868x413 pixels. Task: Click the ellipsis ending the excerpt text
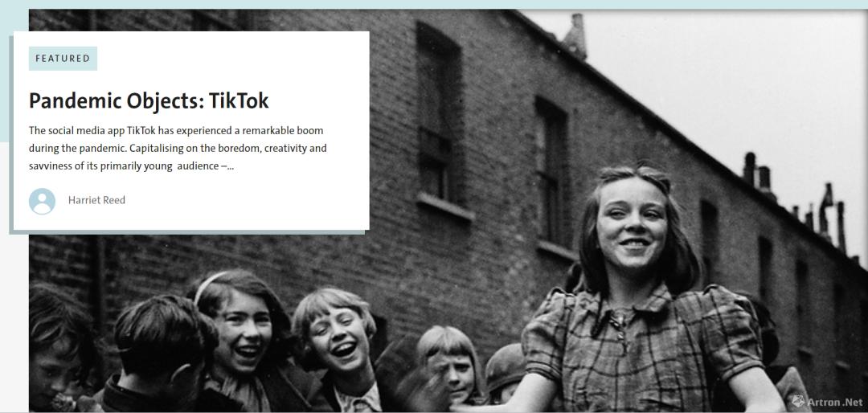tap(231, 166)
